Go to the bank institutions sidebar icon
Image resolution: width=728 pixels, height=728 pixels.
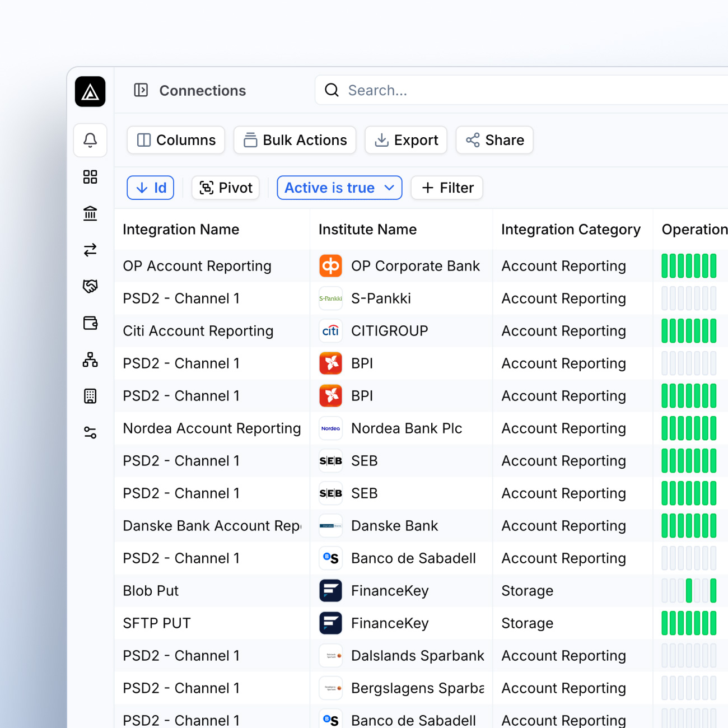[90, 213]
